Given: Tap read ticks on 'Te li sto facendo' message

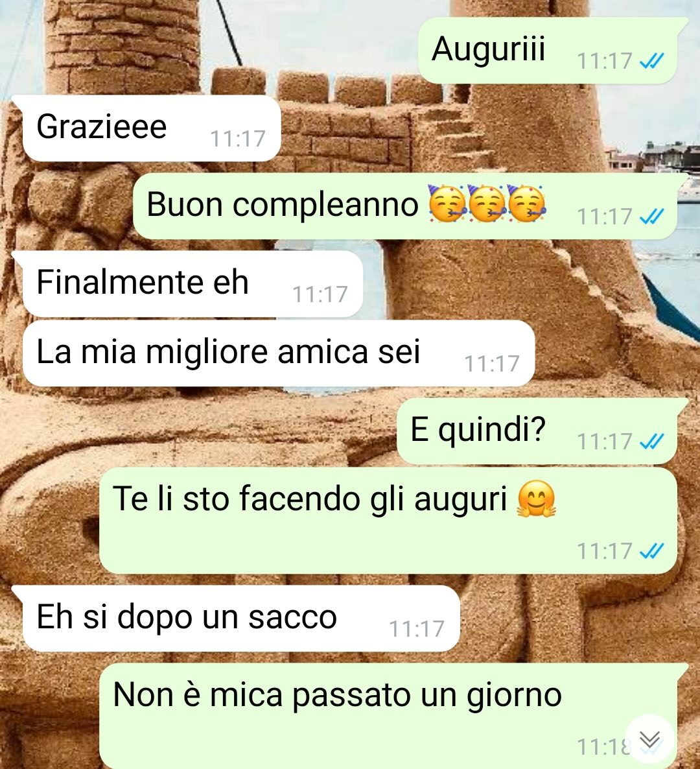Looking at the screenshot, I should pos(652,551).
